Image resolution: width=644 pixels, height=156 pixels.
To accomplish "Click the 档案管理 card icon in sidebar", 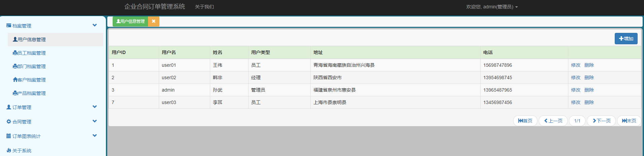I will tap(9, 25).
